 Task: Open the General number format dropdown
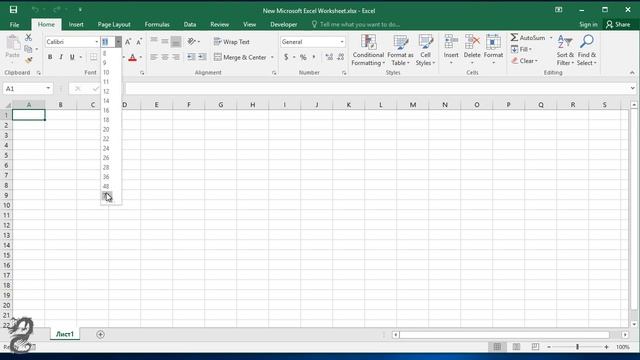tap(342, 42)
